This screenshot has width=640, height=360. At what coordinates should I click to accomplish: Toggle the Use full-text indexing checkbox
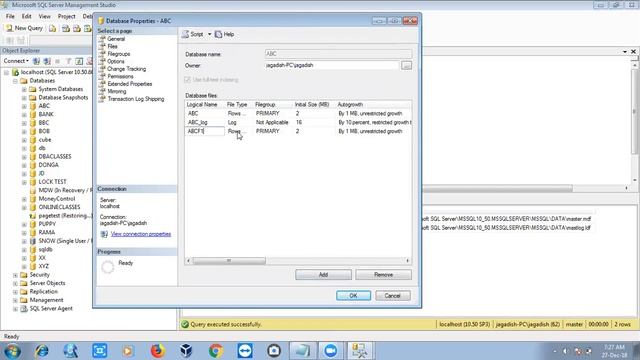pyautogui.click(x=188, y=80)
